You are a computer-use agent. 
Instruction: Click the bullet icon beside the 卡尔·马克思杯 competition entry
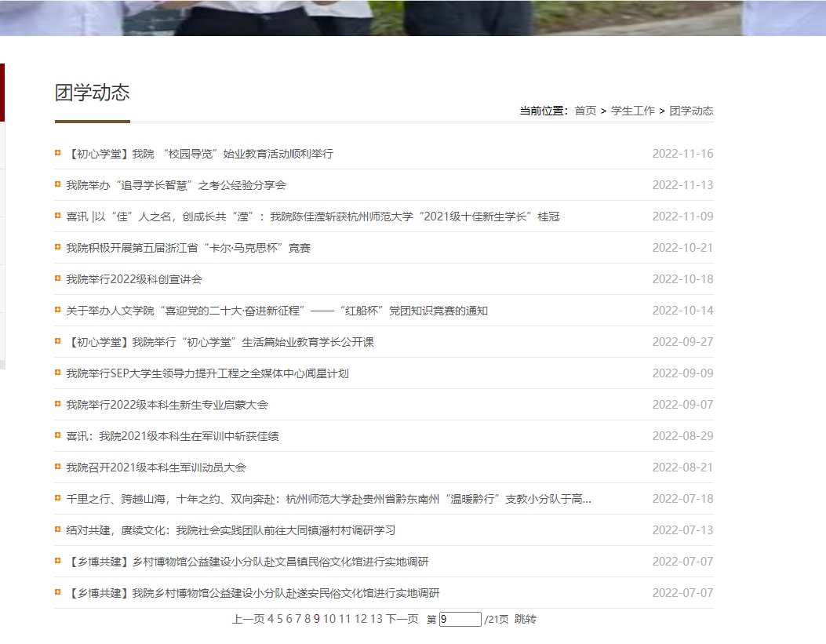point(56,248)
